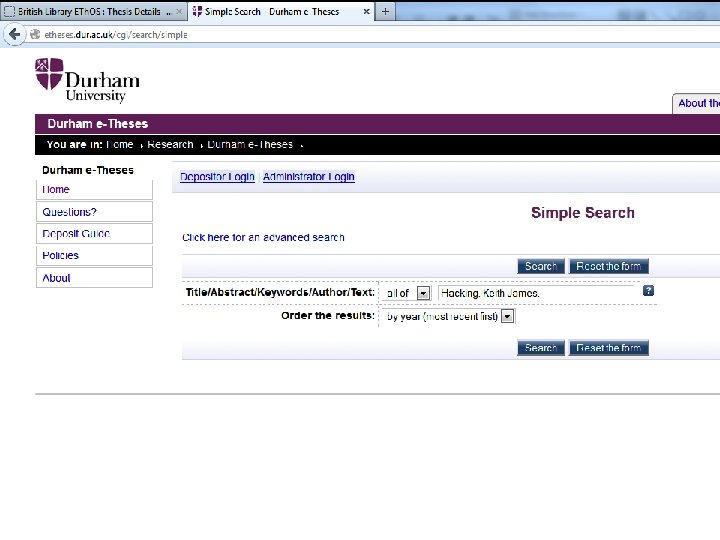Screen dimensions: 720x540
Task: Click the Durham University logo
Action: point(87,80)
